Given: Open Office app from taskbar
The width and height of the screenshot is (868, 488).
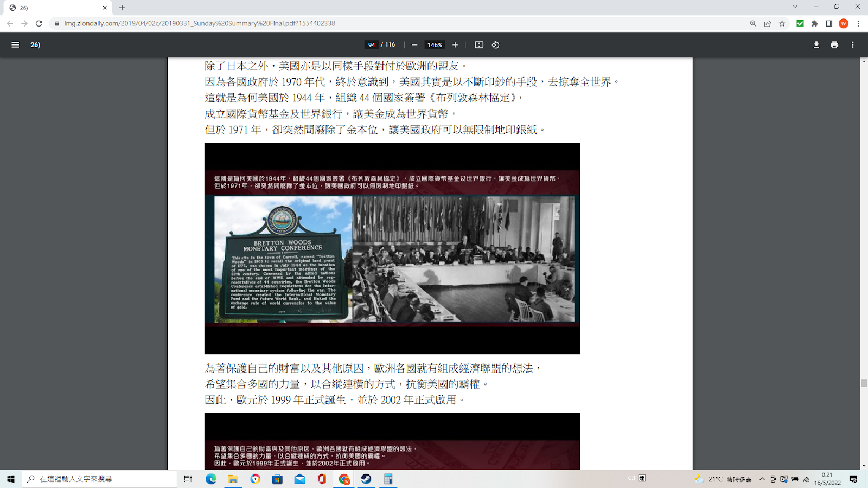Looking at the screenshot, I should tap(322, 479).
